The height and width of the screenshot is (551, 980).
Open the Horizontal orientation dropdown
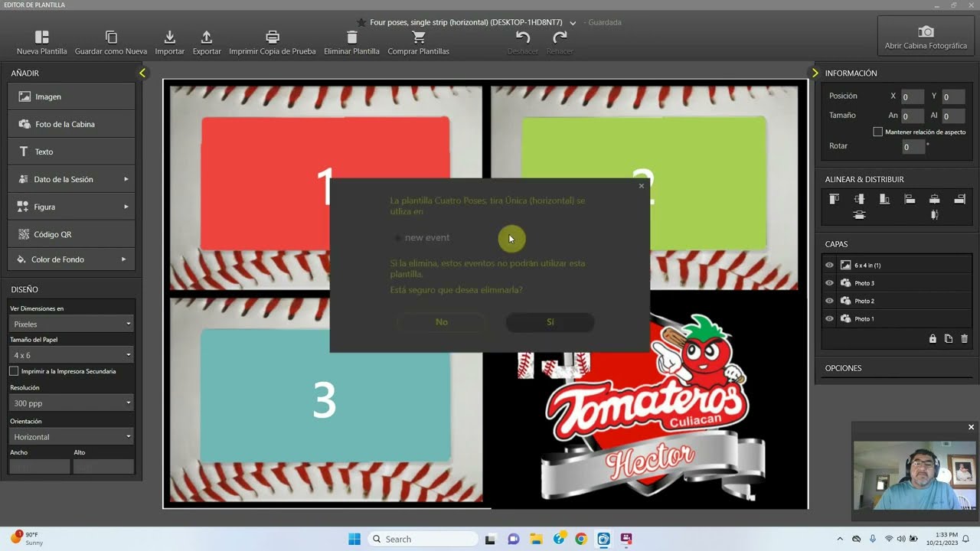[70, 436]
